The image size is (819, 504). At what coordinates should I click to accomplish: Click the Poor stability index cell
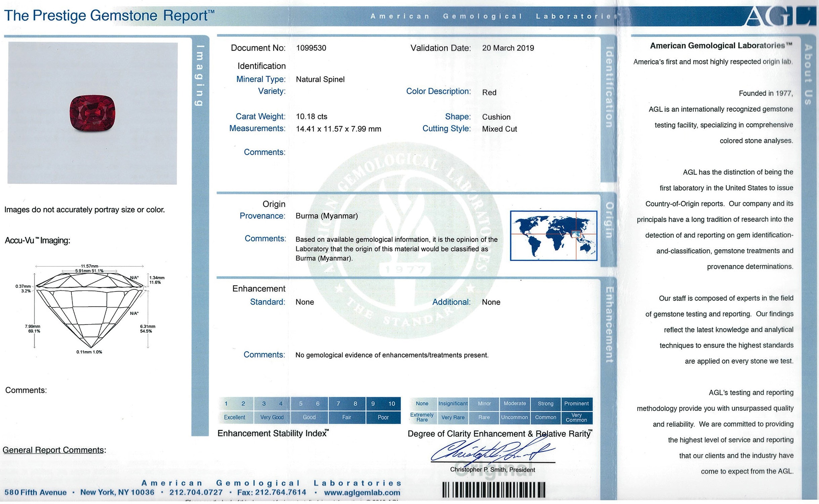[383, 417]
